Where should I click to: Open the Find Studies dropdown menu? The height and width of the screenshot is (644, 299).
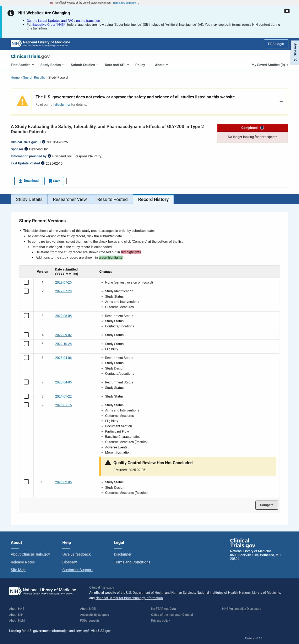(22, 65)
